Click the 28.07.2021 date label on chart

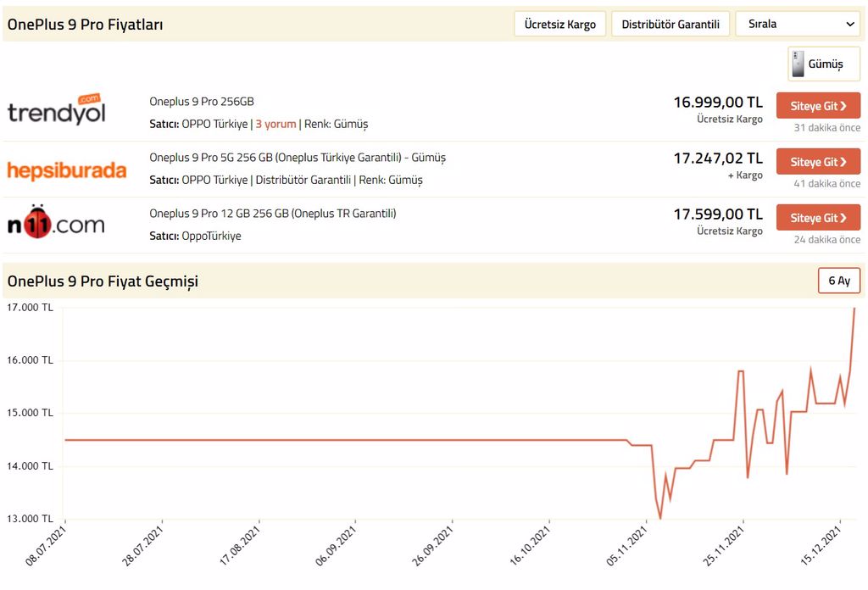(x=142, y=546)
